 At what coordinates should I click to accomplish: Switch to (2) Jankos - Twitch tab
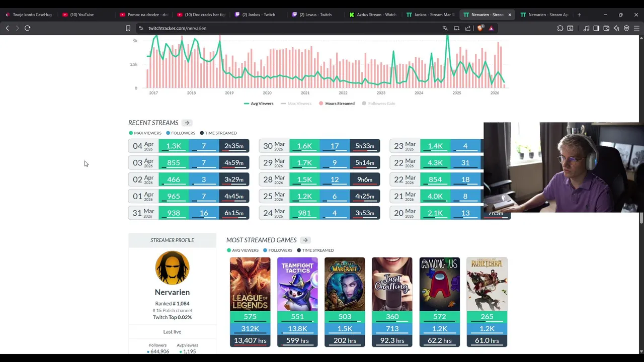pos(259,15)
